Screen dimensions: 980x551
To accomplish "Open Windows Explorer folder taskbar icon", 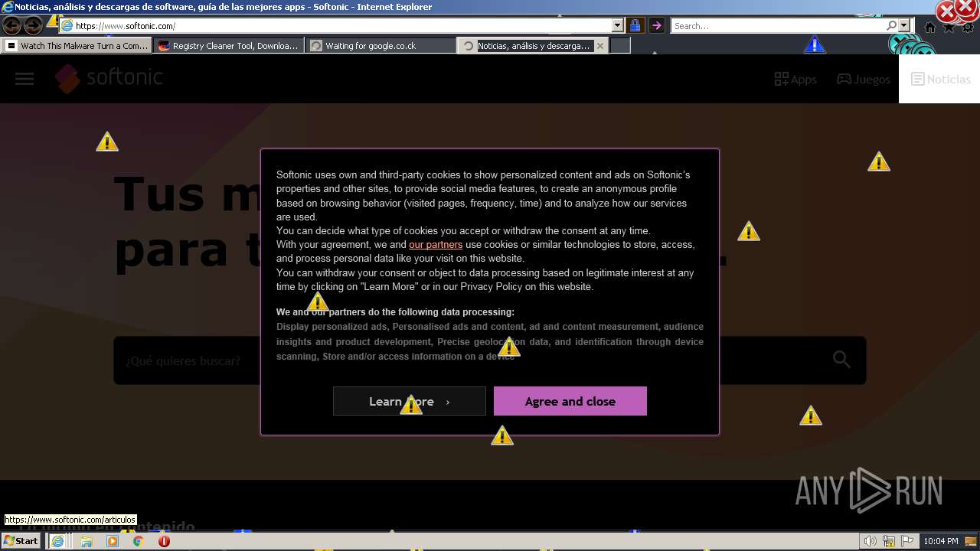I will point(87,541).
